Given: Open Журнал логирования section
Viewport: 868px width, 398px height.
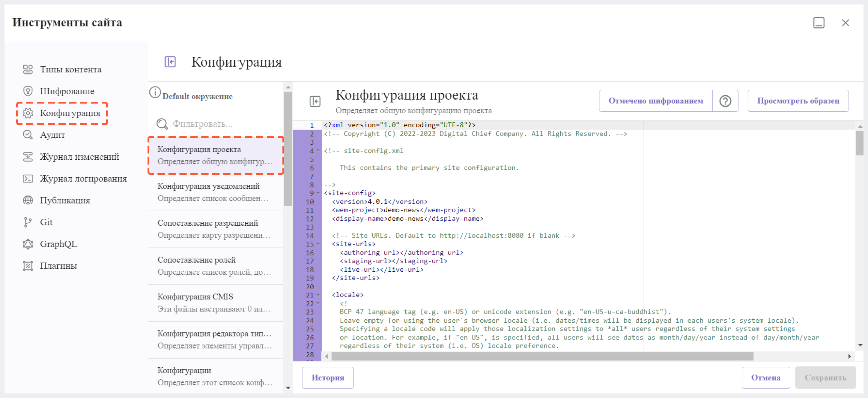Looking at the screenshot, I should point(83,178).
